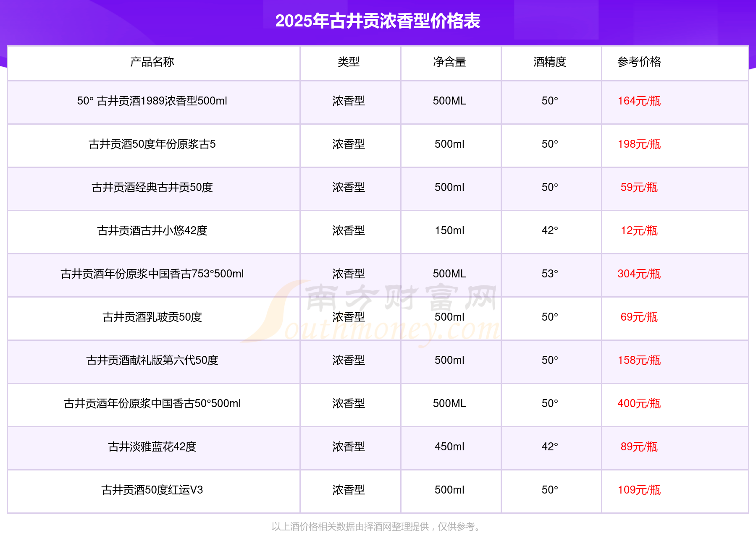Select the price "158元/瓶"

639,361
